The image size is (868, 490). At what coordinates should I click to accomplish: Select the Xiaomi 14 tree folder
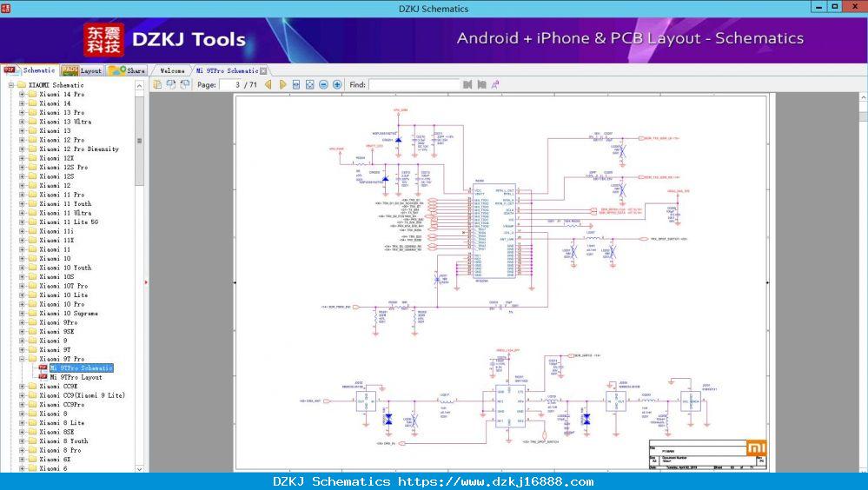coord(55,103)
